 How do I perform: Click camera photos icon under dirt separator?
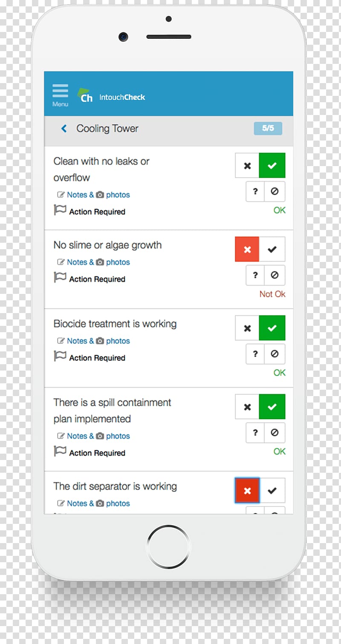point(100,503)
